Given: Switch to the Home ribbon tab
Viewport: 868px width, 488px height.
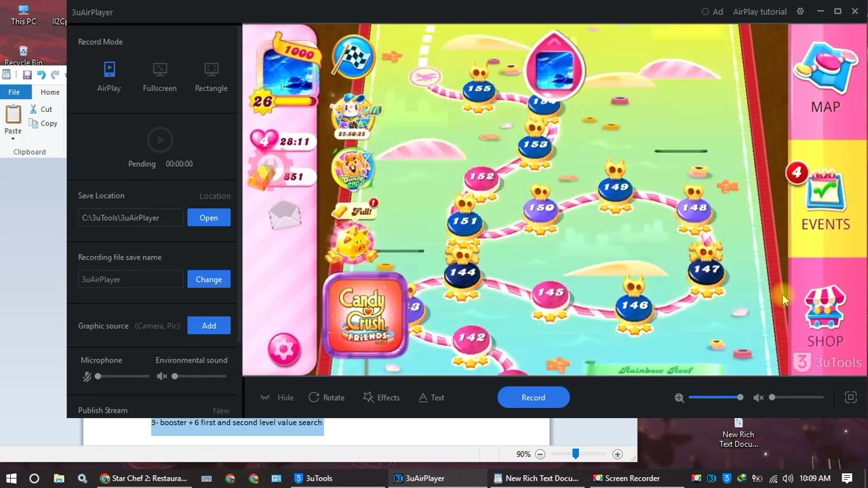Looking at the screenshot, I should pyautogui.click(x=50, y=92).
